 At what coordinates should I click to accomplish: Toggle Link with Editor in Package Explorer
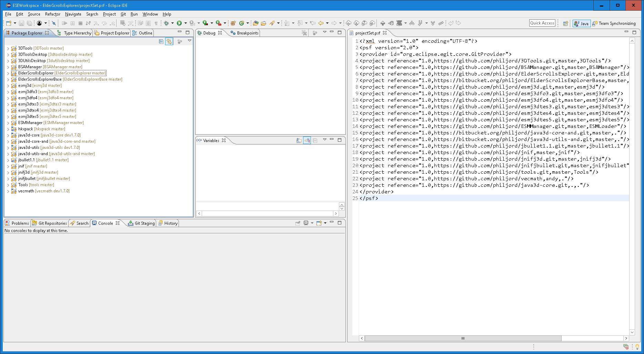coord(169,41)
